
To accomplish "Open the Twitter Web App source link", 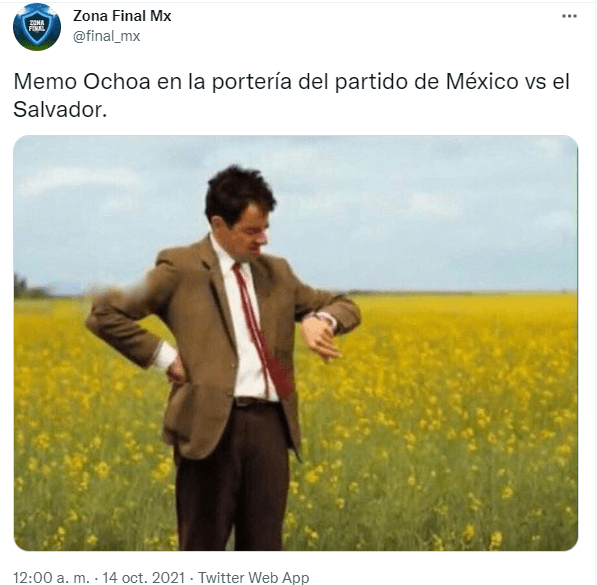I will tap(254, 577).
